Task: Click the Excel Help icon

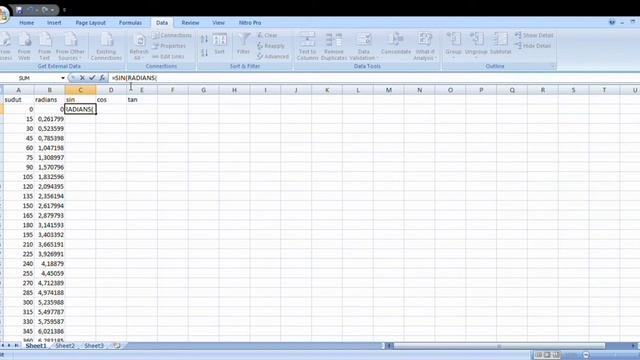Action: pyautogui.click(x=612, y=22)
